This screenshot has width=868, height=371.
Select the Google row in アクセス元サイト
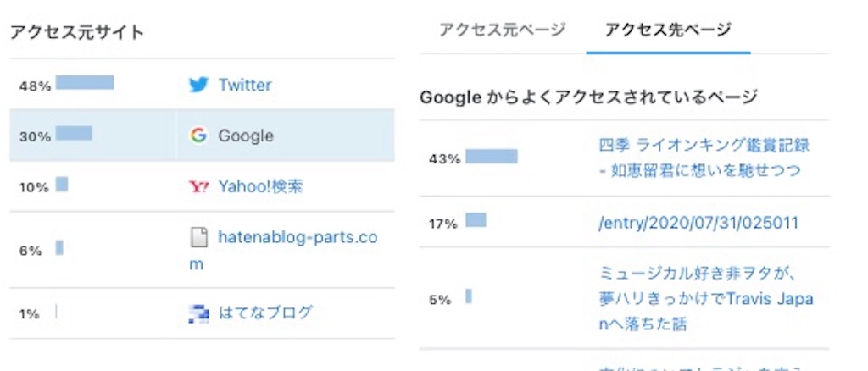tap(202, 136)
